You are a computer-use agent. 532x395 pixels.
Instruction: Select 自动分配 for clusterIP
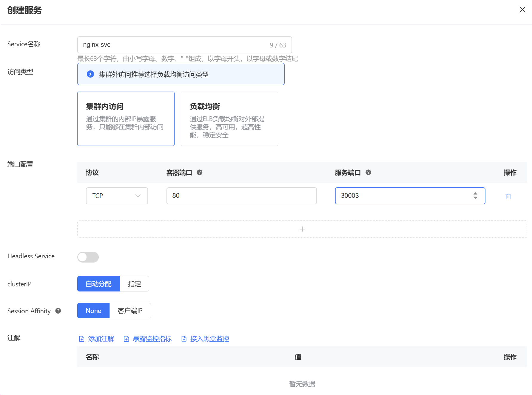coord(98,284)
